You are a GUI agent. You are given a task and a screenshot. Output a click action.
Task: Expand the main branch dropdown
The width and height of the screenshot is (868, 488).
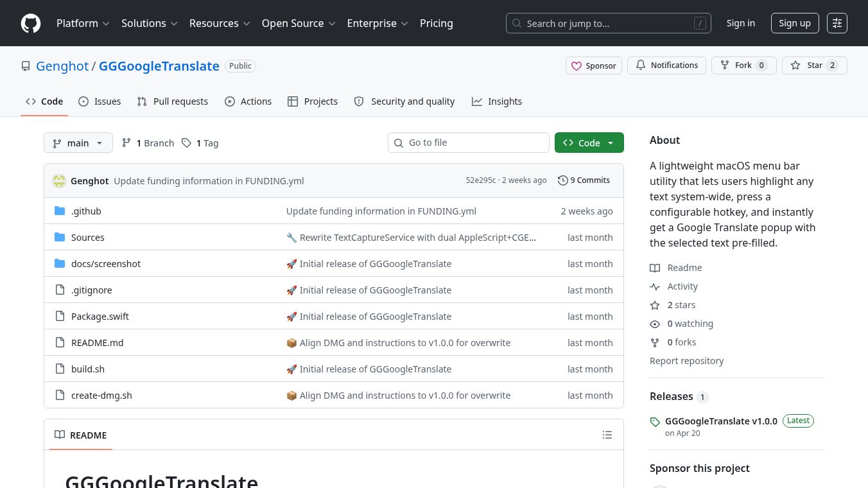tap(78, 143)
